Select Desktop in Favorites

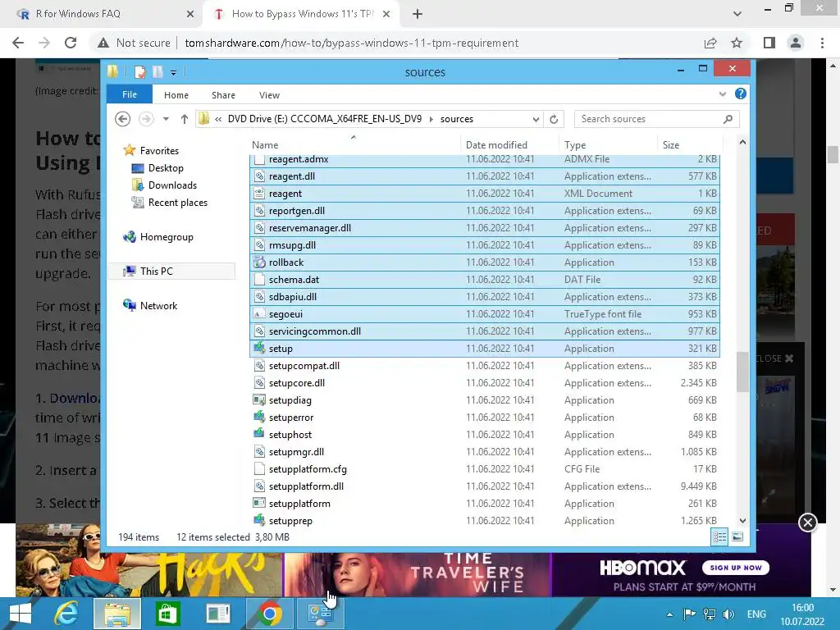[166, 168]
